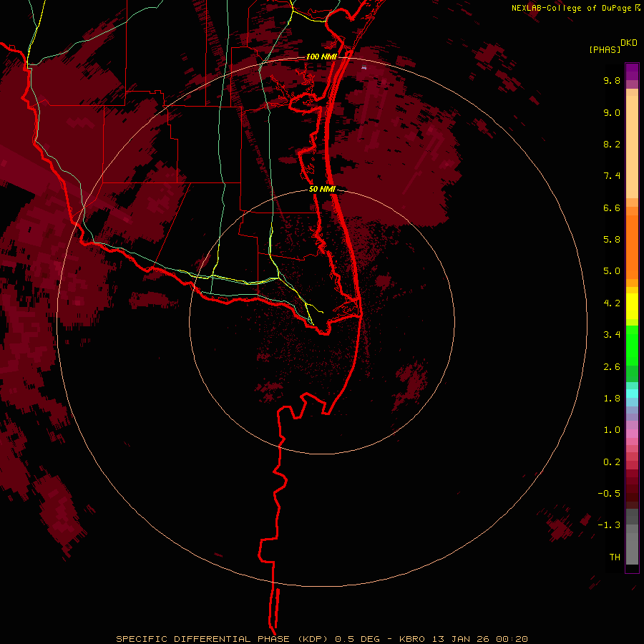Click the bright green band of the color scale
This screenshot has width=644, height=644.
coord(632,345)
